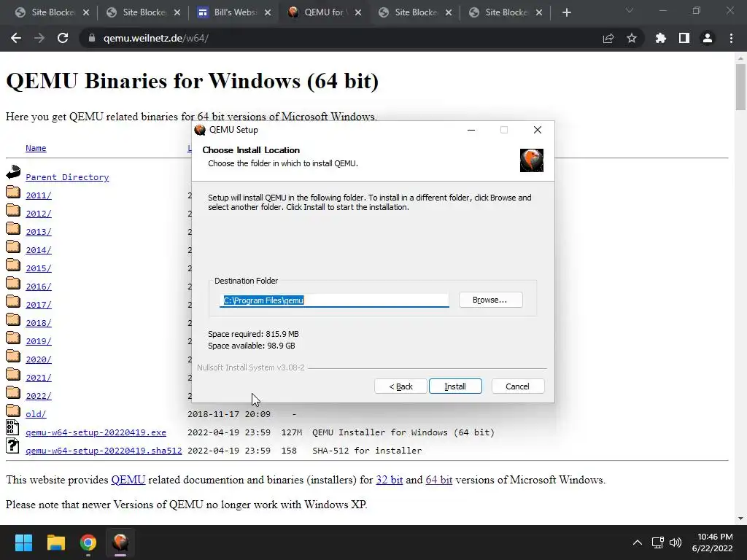Open the Chrome profile icon
747x560 pixels.
point(708,38)
